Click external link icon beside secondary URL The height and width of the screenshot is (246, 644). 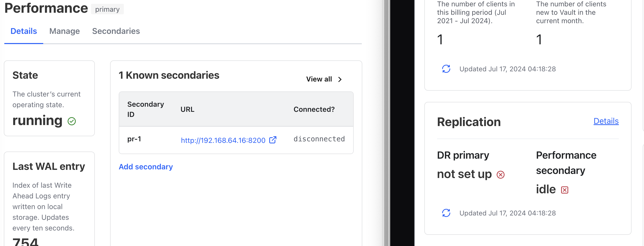coord(273,140)
